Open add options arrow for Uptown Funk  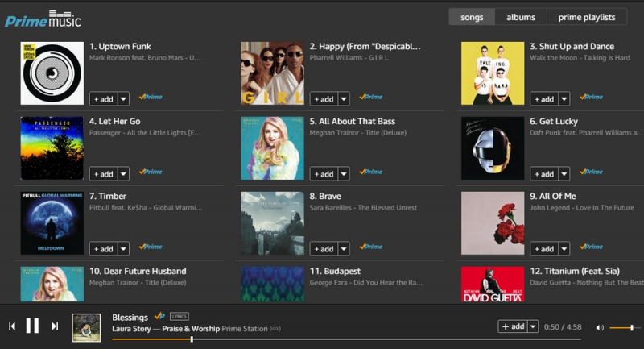tap(124, 98)
